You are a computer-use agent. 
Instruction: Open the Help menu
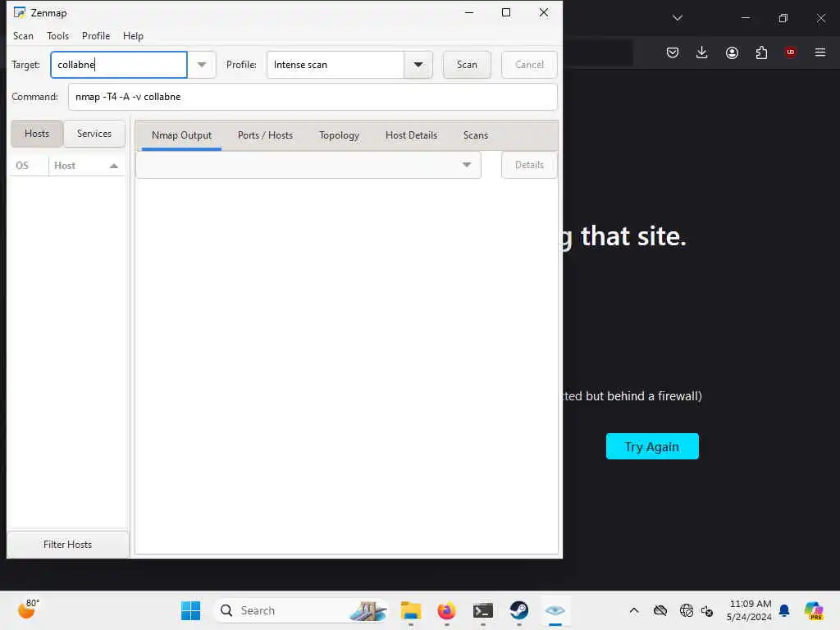point(133,36)
